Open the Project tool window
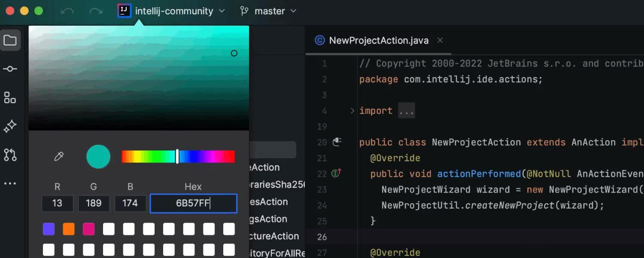The width and height of the screenshot is (644, 258). [x=10, y=40]
